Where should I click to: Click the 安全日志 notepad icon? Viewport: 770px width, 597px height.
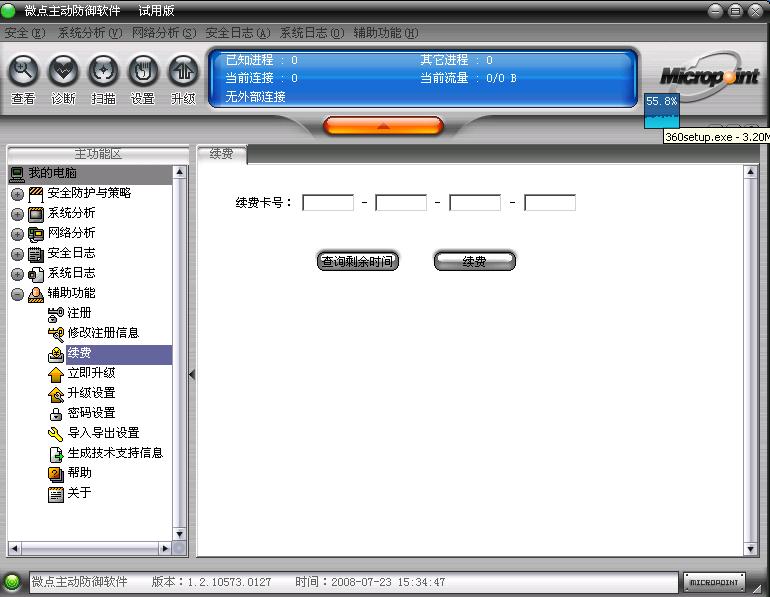point(36,254)
